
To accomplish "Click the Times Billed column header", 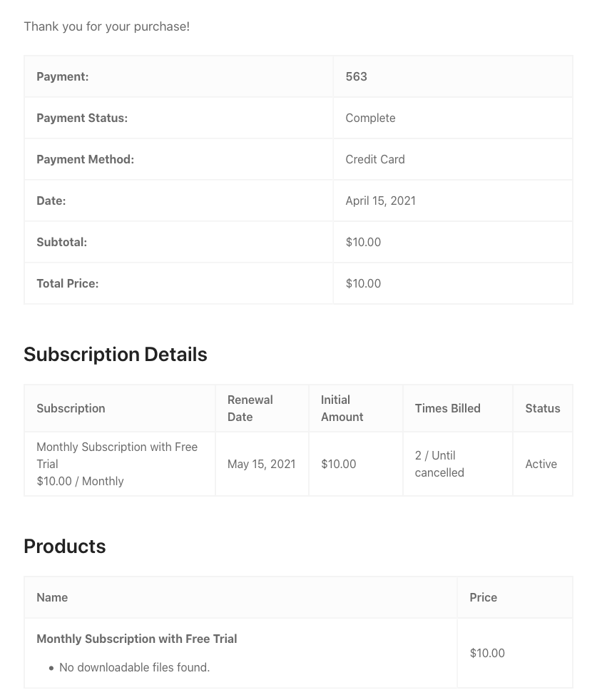I will (447, 408).
